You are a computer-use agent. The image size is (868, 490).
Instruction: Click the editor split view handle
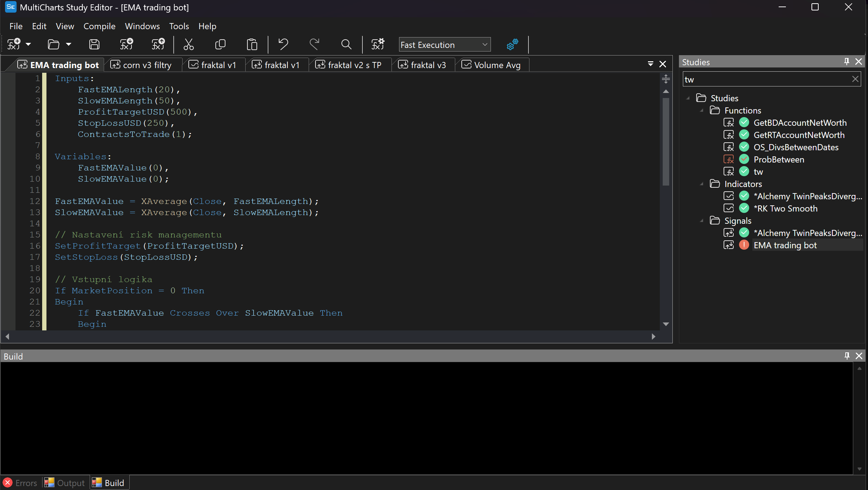point(666,79)
